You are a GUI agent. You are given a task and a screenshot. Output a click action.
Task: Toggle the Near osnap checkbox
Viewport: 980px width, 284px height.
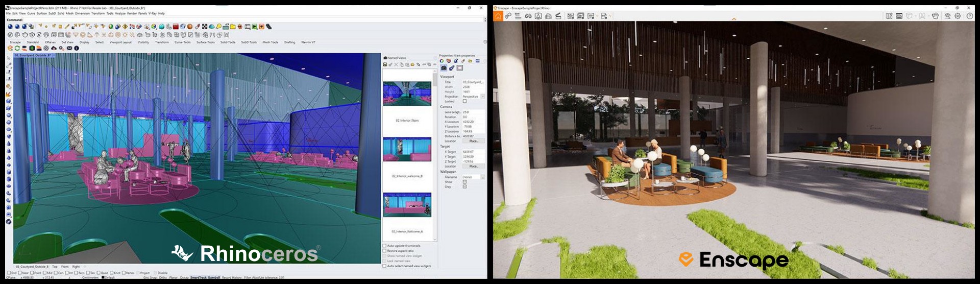pos(20,273)
